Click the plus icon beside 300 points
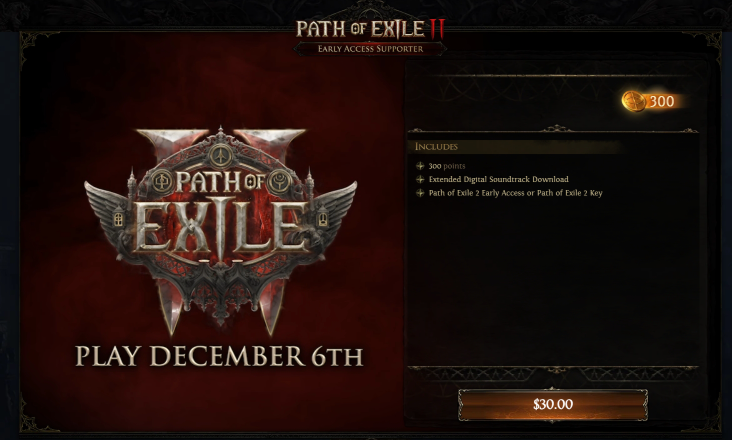 click(420, 166)
